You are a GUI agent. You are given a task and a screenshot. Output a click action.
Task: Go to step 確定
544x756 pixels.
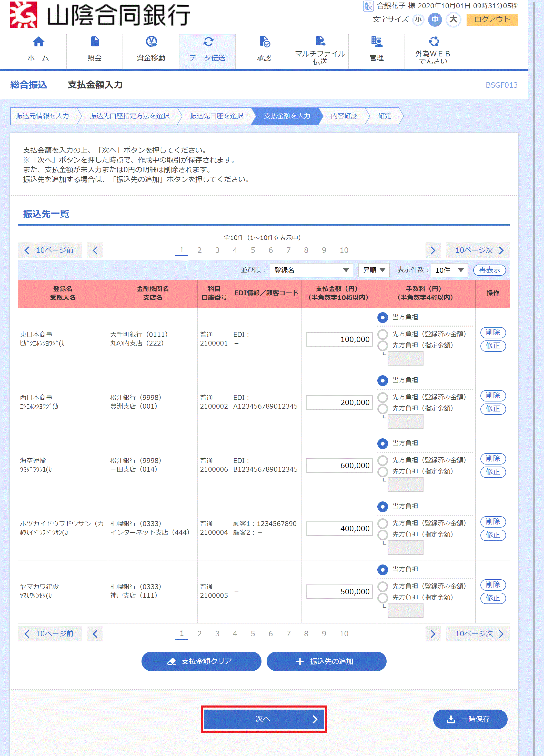tap(384, 116)
